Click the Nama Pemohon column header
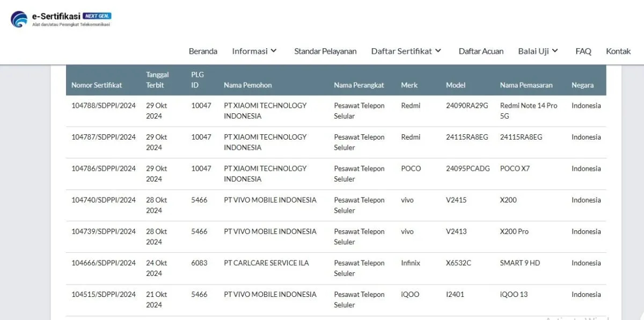Screen dimensions: 644x320 click(248, 85)
